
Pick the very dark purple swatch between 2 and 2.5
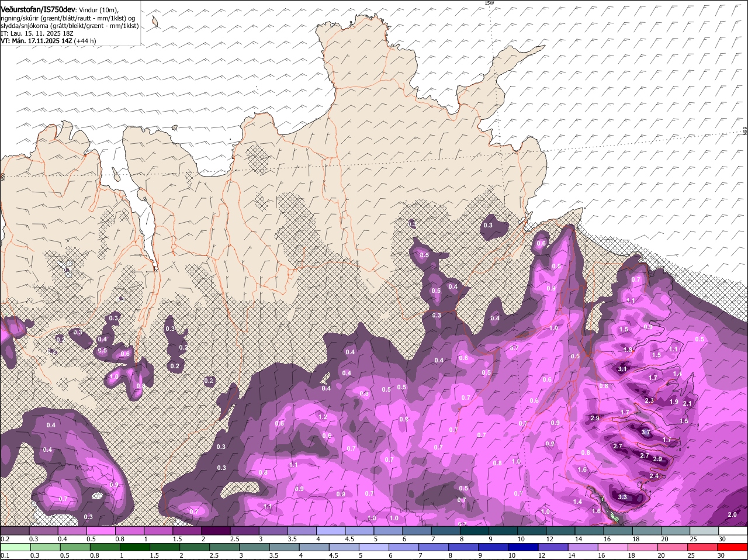click(x=216, y=531)
